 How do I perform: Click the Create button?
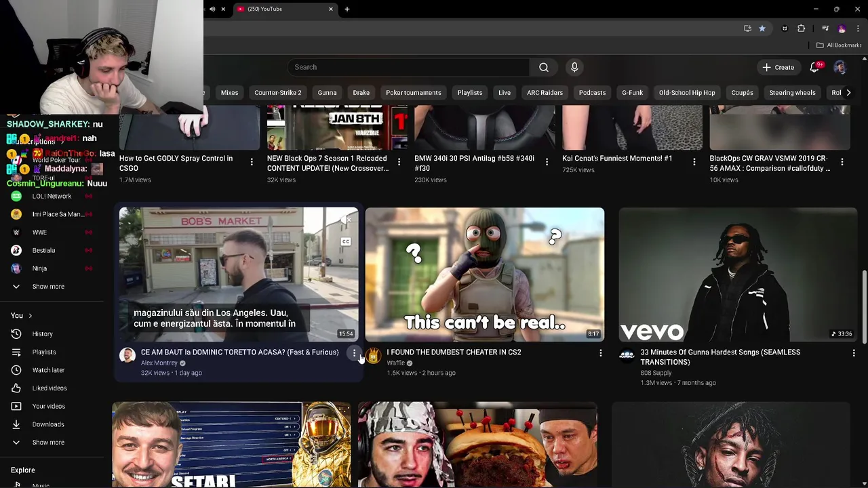pyautogui.click(x=778, y=67)
